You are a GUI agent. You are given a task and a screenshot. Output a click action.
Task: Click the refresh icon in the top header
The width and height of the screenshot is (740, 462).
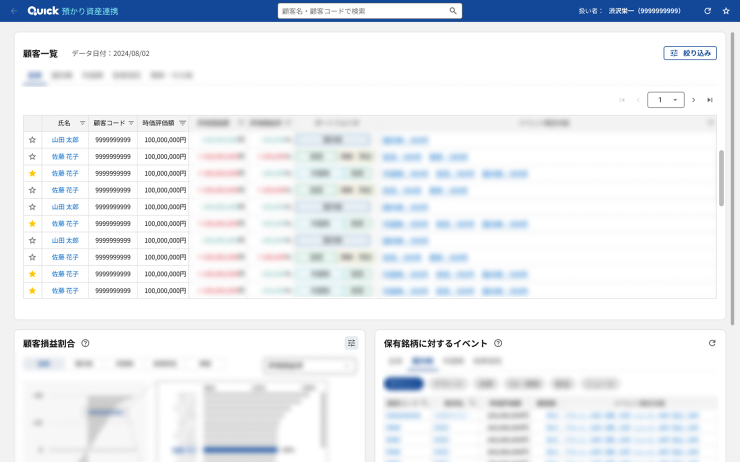tap(708, 11)
